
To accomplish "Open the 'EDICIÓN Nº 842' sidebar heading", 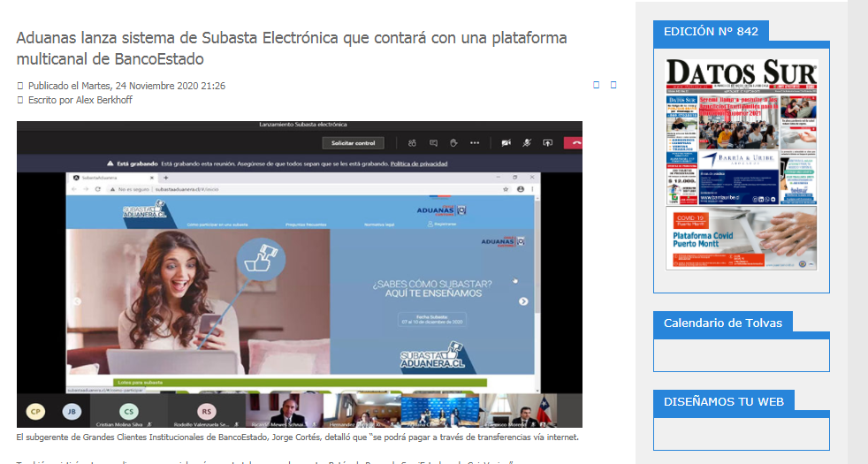I will (711, 32).
